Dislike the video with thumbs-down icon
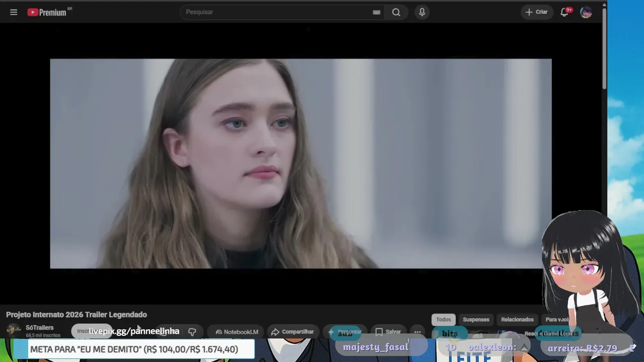The image size is (644, 362). tap(192, 332)
